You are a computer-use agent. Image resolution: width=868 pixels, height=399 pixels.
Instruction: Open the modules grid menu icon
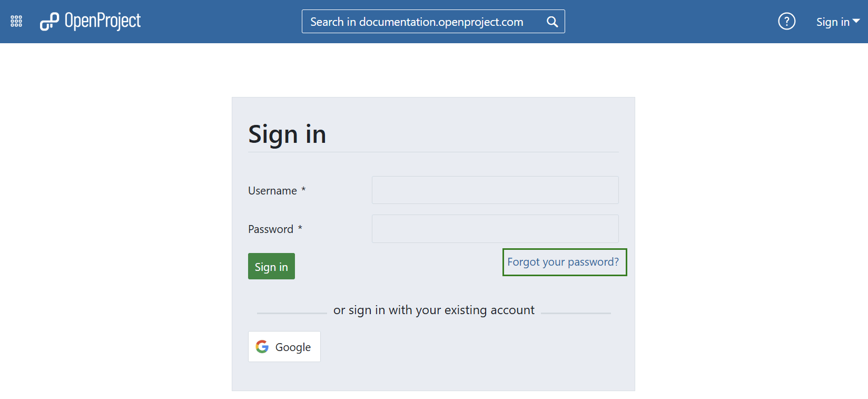(x=16, y=21)
